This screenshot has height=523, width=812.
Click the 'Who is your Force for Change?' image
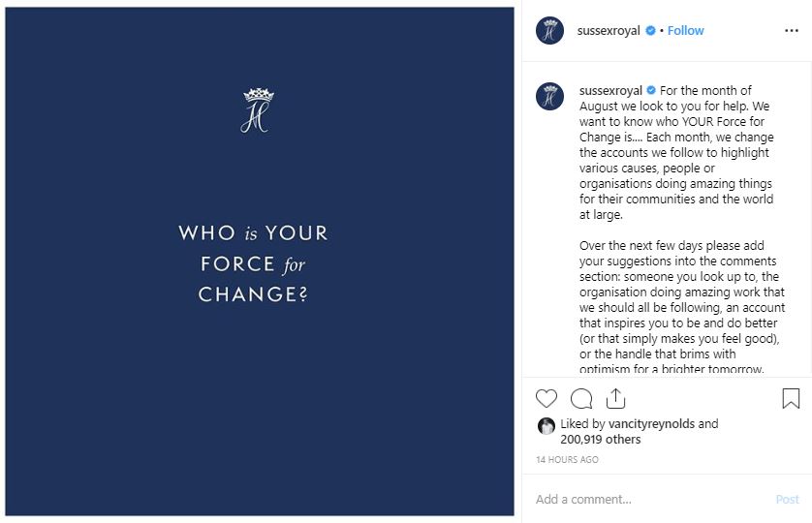pyautogui.click(x=260, y=291)
